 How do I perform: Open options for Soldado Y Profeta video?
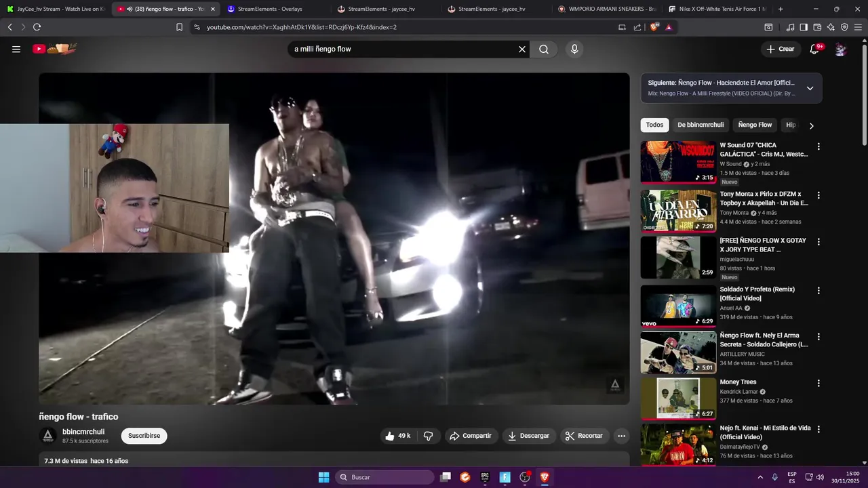(818, 291)
